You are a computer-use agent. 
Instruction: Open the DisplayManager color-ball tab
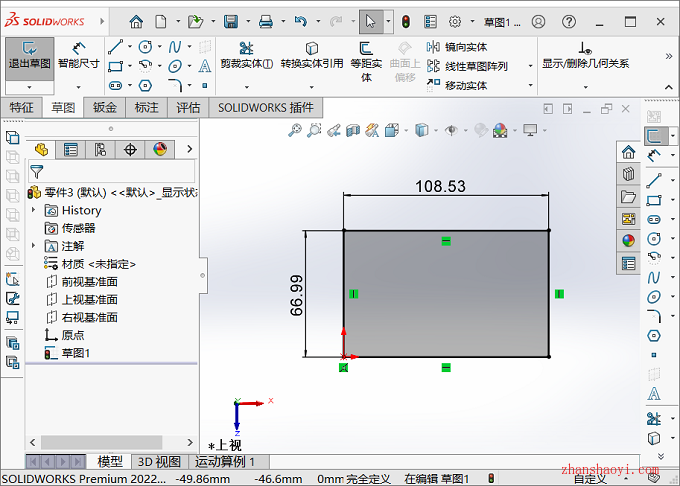coord(160,150)
